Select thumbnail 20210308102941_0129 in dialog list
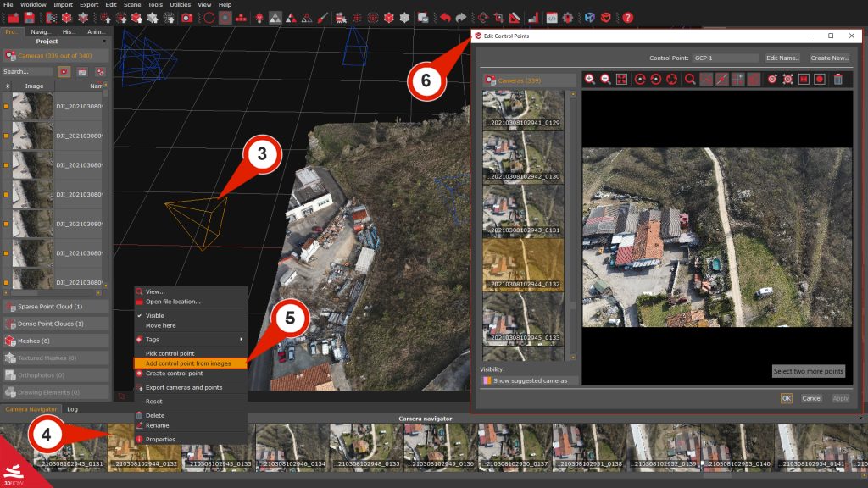 pyautogui.click(x=523, y=109)
